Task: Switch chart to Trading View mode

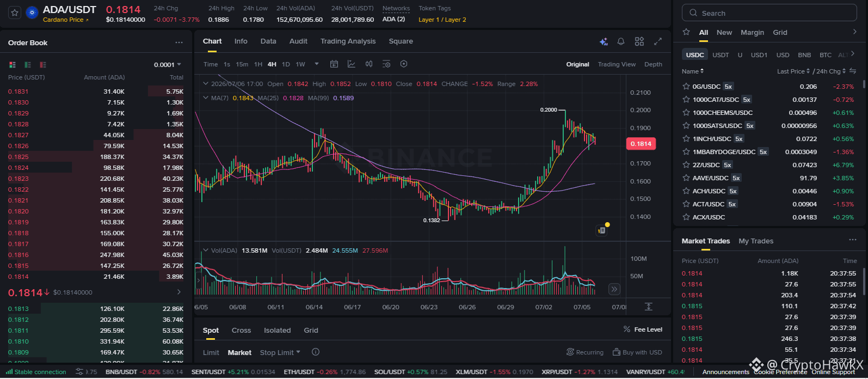Action: click(x=617, y=64)
